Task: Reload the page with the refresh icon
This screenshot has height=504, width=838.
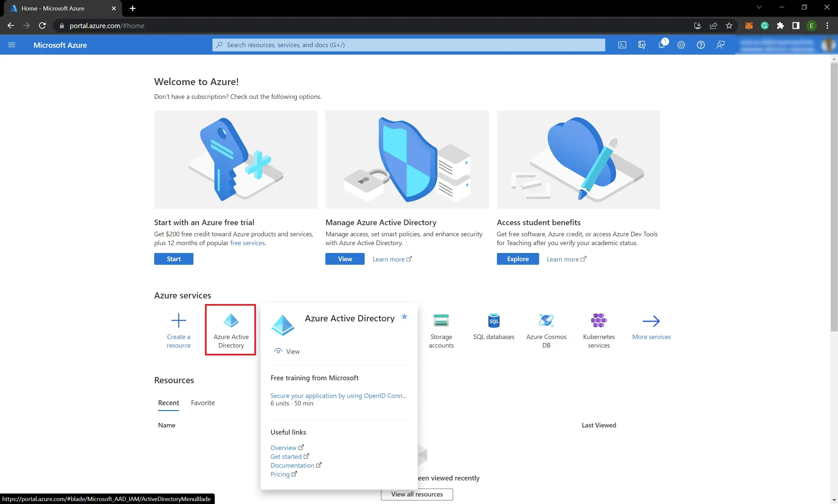Action: pyautogui.click(x=42, y=26)
